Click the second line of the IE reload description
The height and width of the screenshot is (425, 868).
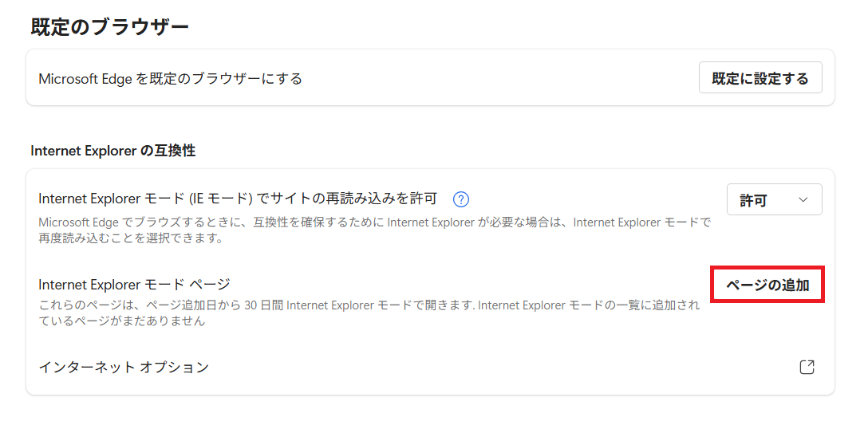[131, 238]
